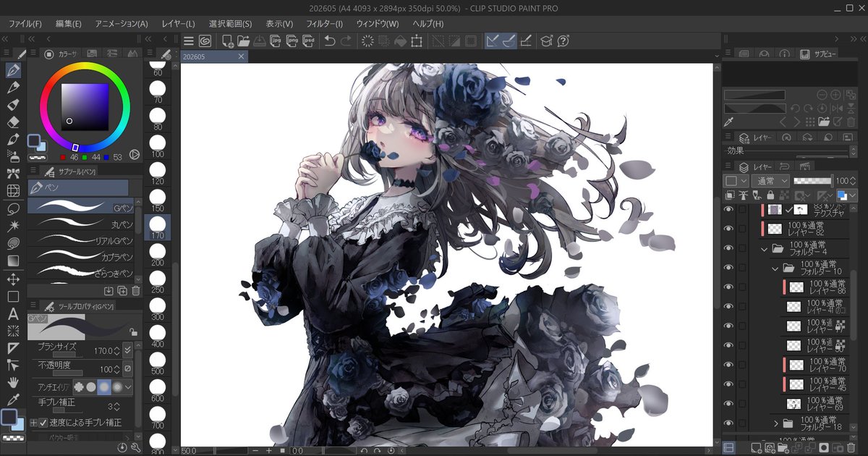Select the Text tool
The image size is (868, 456).
[13, 314]
